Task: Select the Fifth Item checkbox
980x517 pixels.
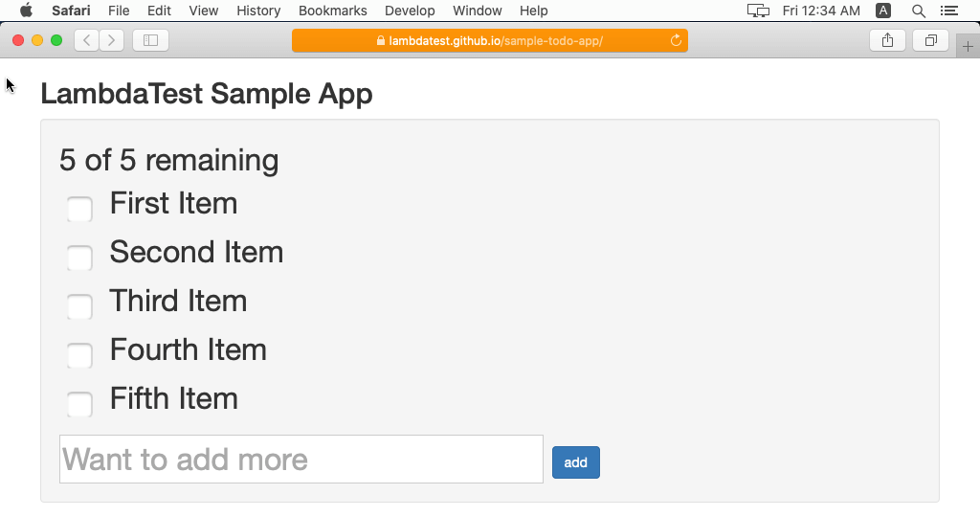Action: pyautogui.click(x=79, y=404)
